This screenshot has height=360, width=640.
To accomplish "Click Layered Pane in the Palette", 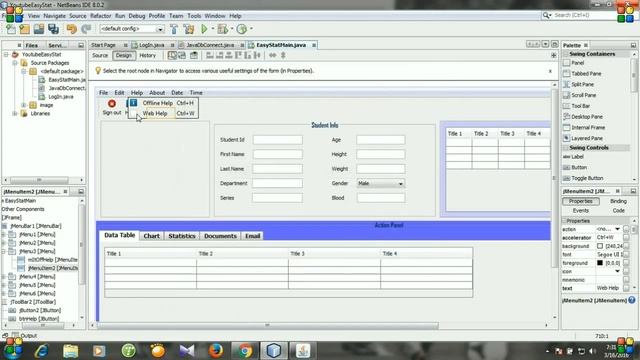I will click(x=587, y=138).
